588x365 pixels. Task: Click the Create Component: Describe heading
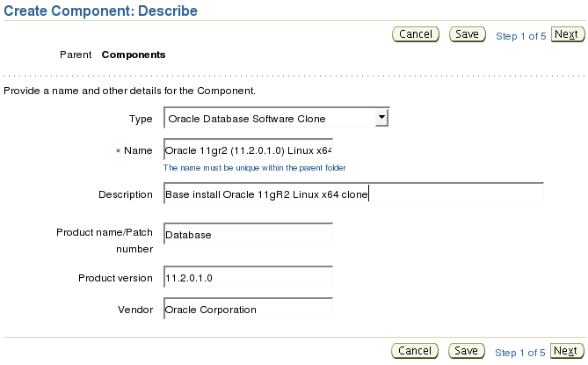[x=100, y=11]
